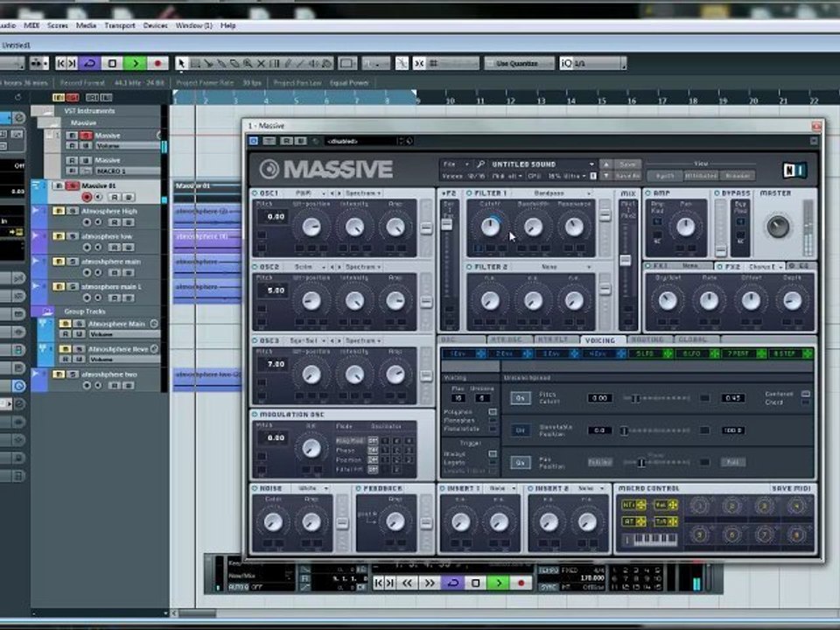840x630 pixels.
Task: Open Massive File menu dropdown
Action: [456, 164]
